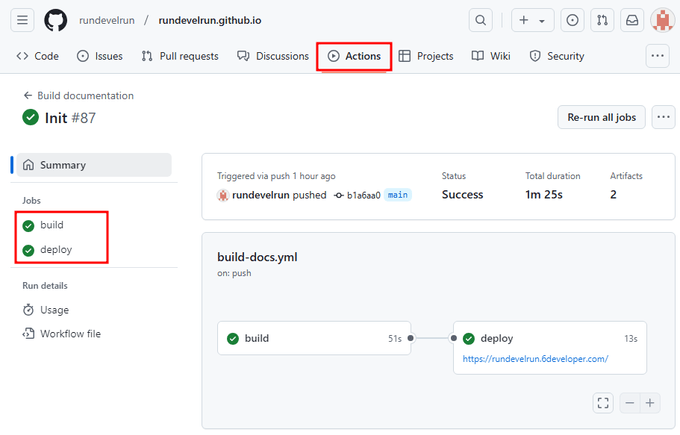This screenshot has height=435, width=680.
Task: Open the notifications inbox icon
Action: click(632, 20)
